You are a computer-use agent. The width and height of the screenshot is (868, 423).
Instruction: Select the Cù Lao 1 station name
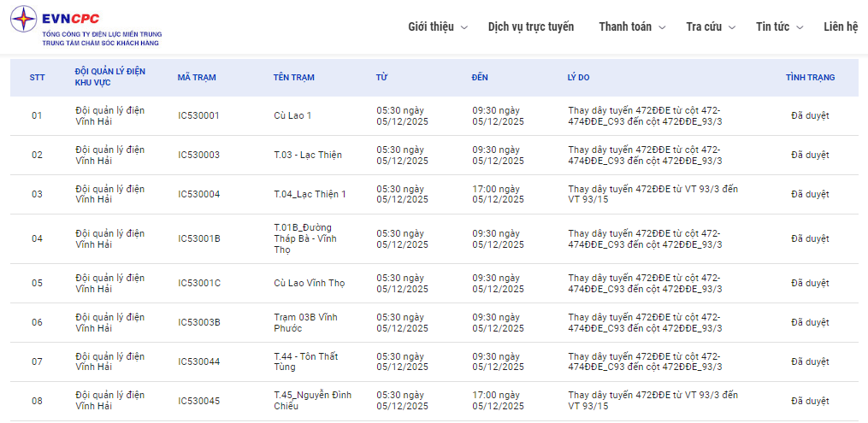[292, 116]
